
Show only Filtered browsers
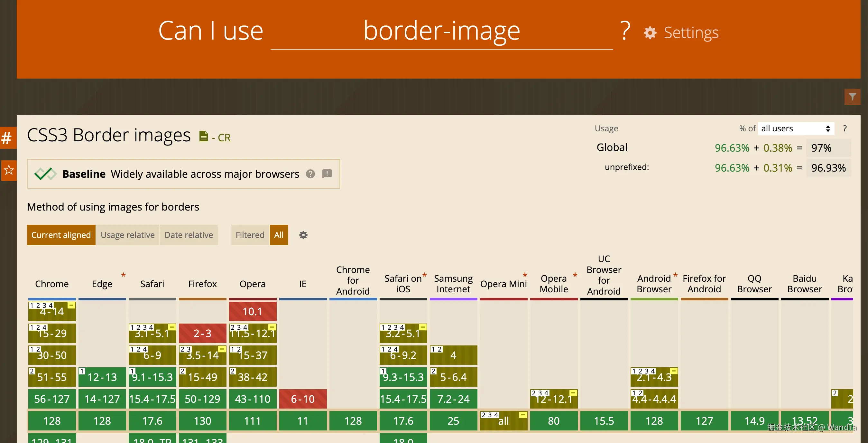click(250, 235)
